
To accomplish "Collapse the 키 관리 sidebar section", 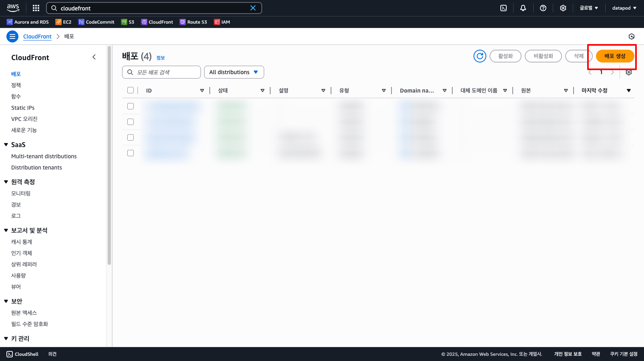I will click(6, 339).
